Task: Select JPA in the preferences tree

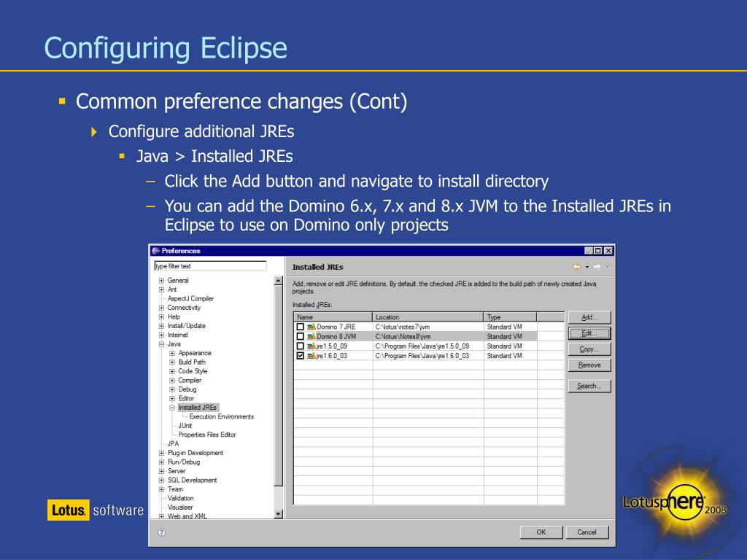Action: [173, 444]
